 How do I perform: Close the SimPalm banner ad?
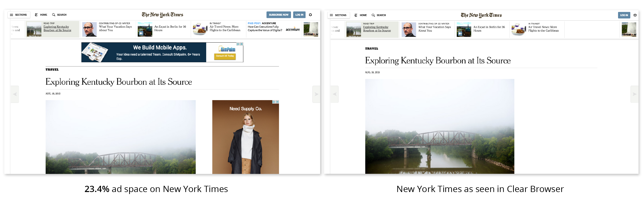[242, 44]
